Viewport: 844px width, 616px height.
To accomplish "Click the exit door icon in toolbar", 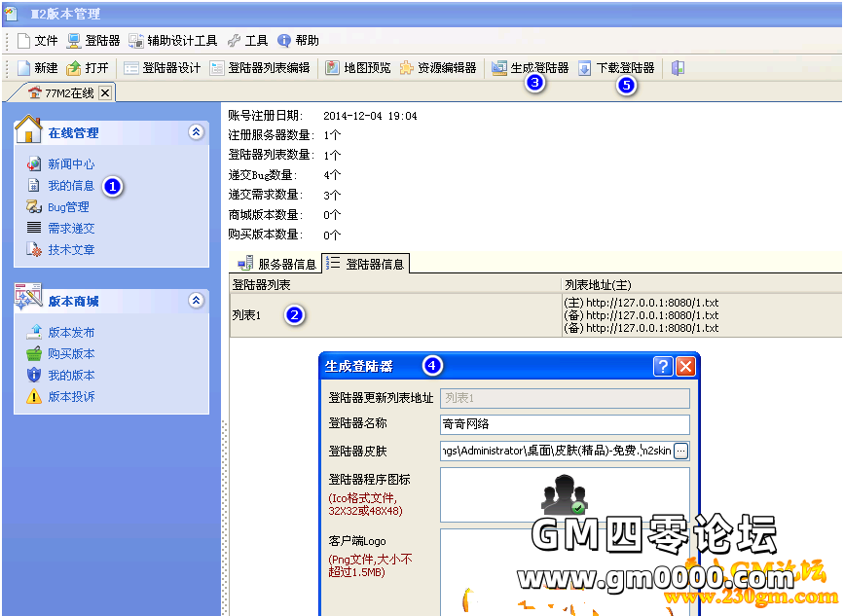I will [678, 68].
